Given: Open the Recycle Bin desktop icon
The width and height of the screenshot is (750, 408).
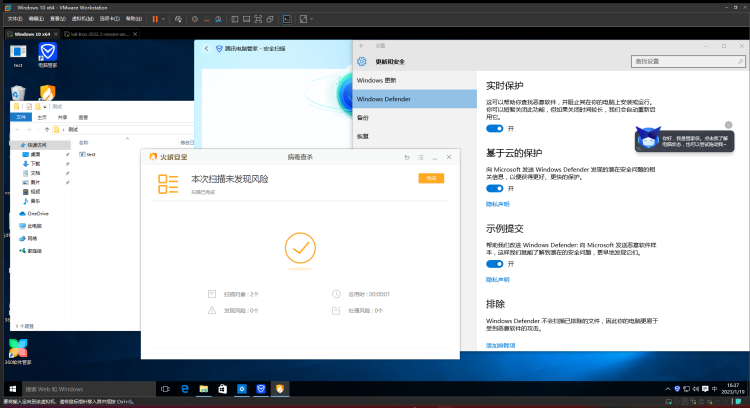Looking at the screenshot, I should tap(18, 92).
